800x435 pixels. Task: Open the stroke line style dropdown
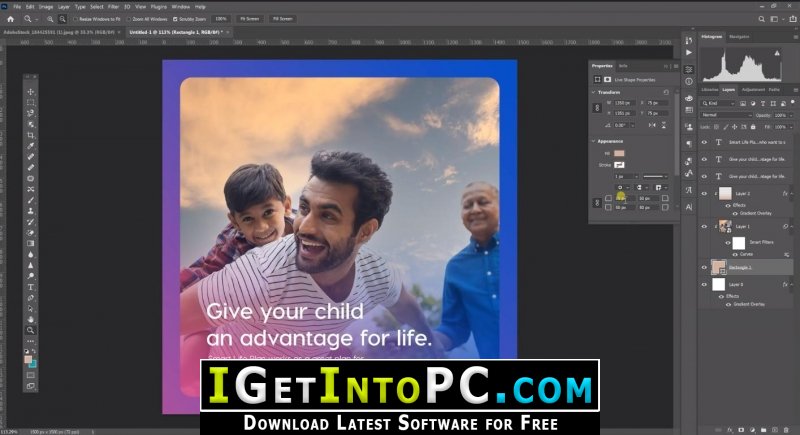(655, 176)
